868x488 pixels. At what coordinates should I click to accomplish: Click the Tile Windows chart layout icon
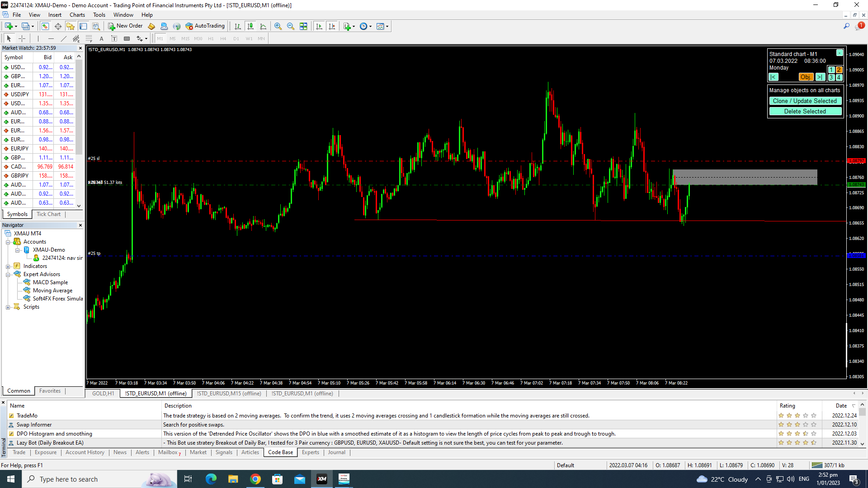point(304,26)
